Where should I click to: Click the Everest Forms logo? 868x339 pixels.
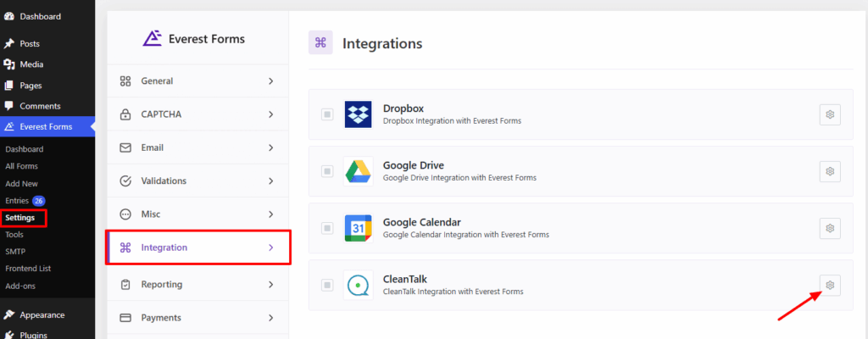[x=193, y=39]
